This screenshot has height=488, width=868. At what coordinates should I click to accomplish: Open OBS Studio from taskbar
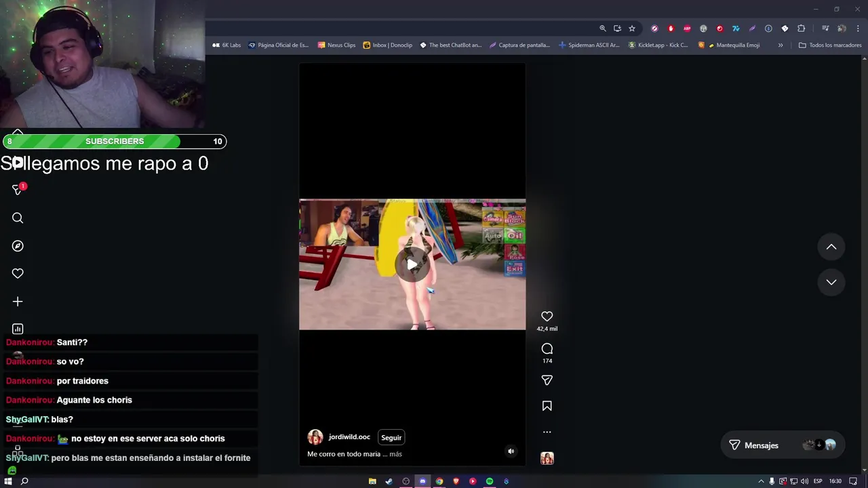406,481
